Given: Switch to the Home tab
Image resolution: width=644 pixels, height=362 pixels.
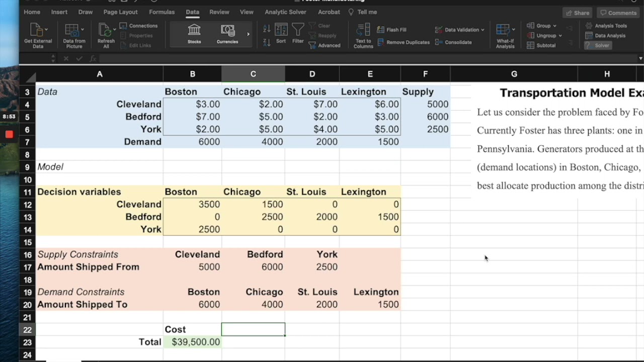Looking at the screenshot, I should point(32,12).
